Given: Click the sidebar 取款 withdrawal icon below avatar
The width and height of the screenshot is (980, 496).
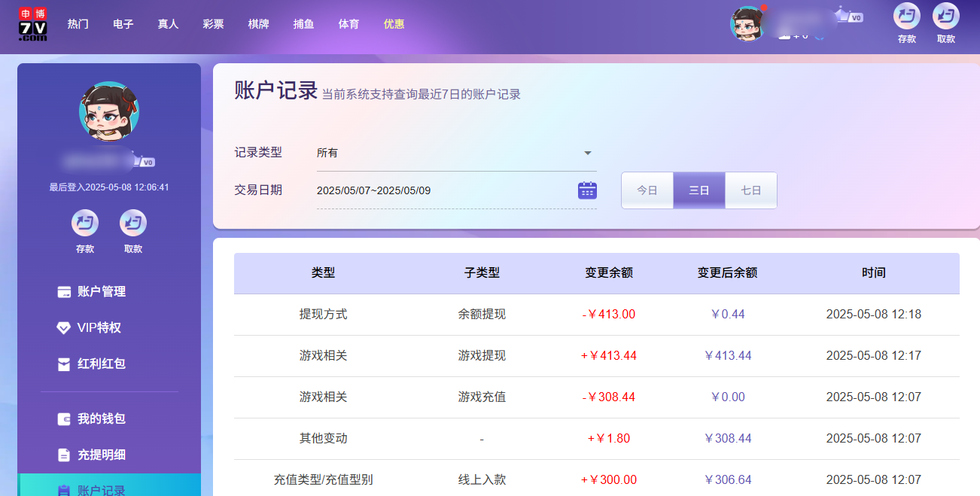Looking at the screenshot, I should pyautogui.click(x=133, y=222).
